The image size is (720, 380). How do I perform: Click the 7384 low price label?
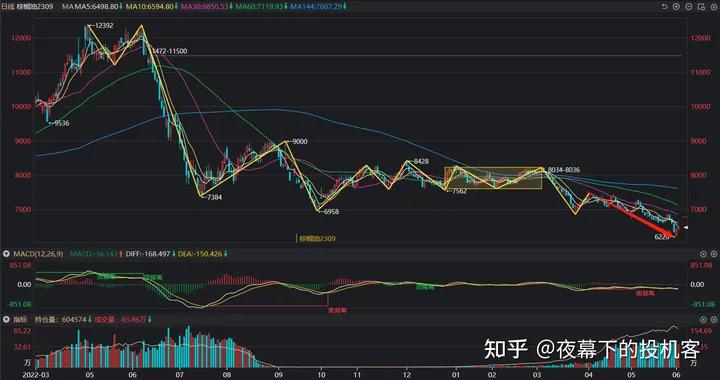pyautogui.click(x=214, y=197)
